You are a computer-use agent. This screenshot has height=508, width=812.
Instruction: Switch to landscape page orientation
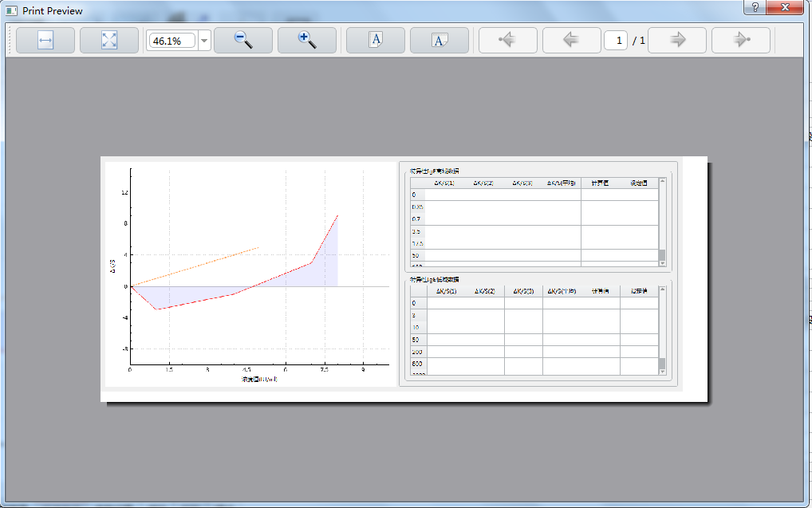click(x=440, y=41)
